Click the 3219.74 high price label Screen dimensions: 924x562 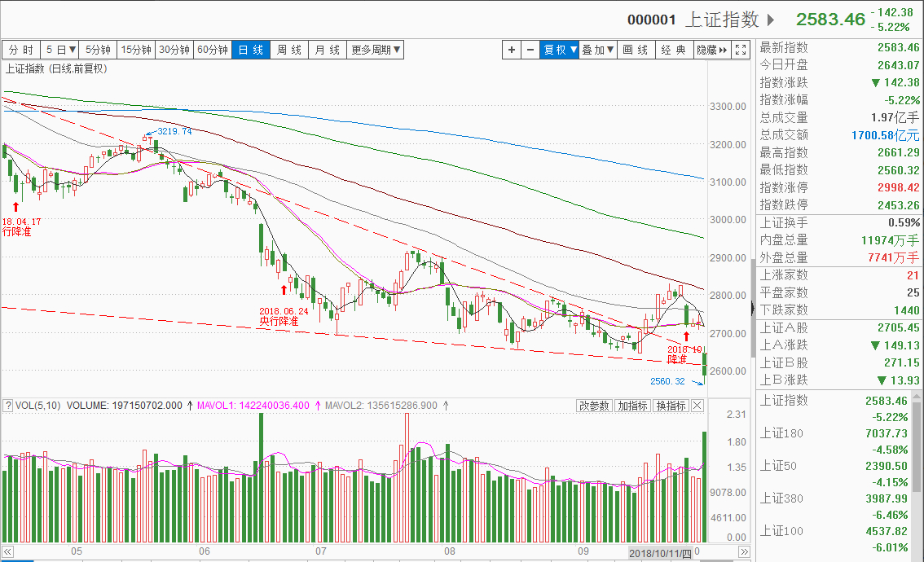(x=174, y=131)
